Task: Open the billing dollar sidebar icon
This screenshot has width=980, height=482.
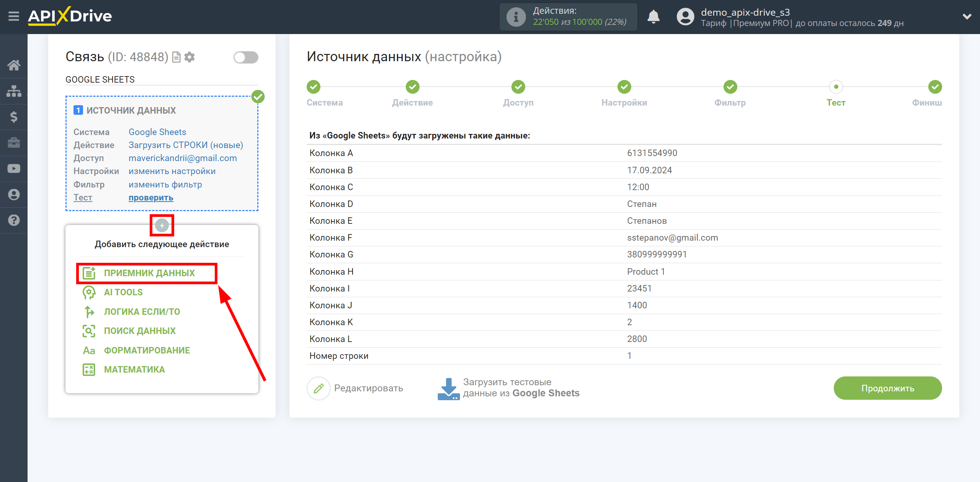Action: click(x=14, y=117)
